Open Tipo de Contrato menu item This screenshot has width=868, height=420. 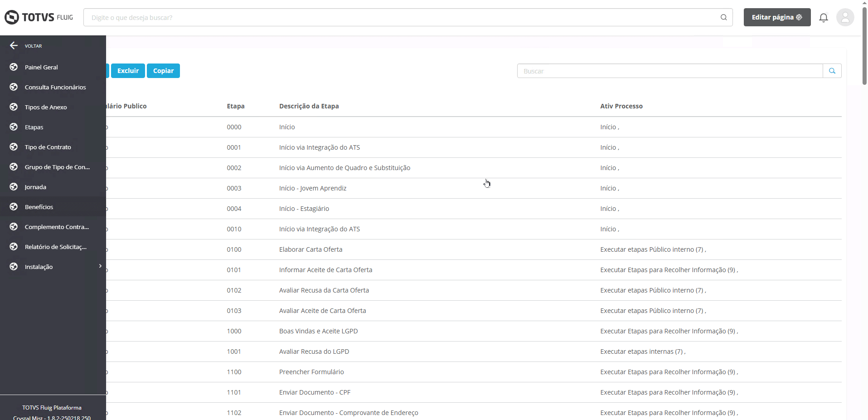click(x=53, y=147)
